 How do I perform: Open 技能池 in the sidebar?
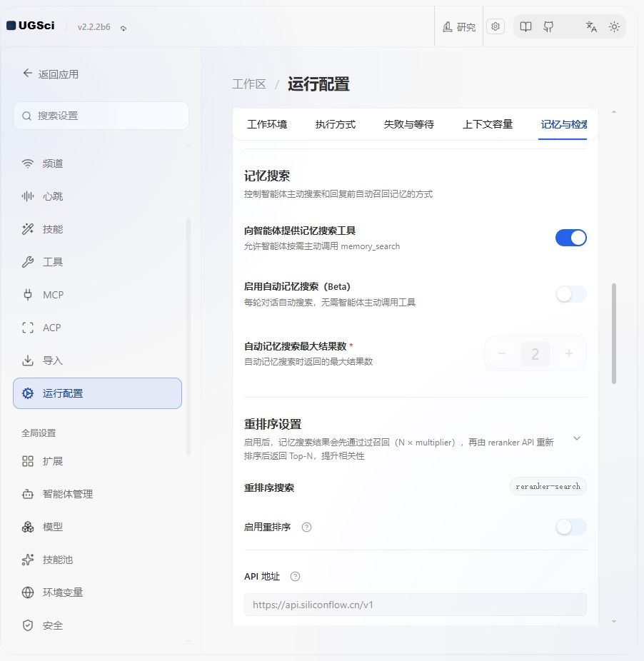(97, 560)
